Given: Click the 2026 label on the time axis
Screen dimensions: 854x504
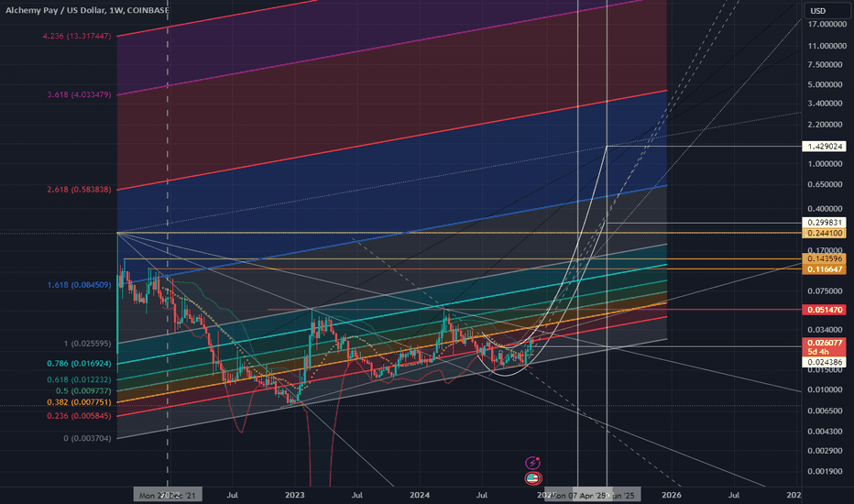Looking at the screenshot, I should [x=671, y=495].
